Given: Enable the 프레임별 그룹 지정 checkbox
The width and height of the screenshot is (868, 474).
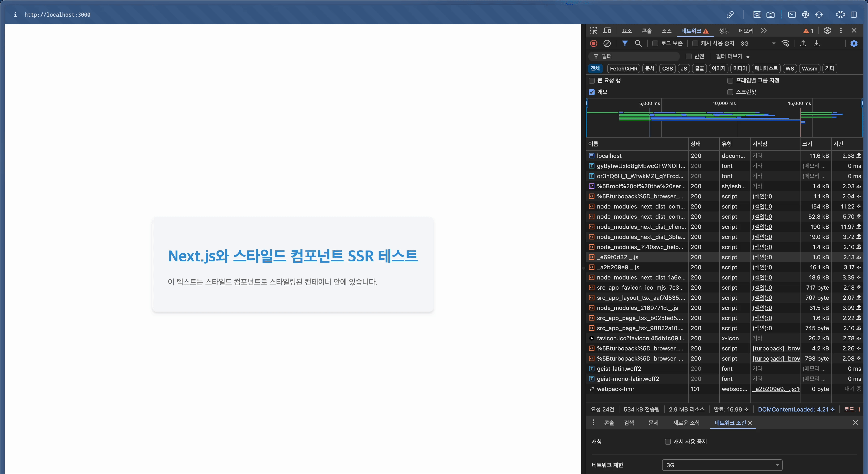Looking at the screenshot, I should tap(730, 80).
